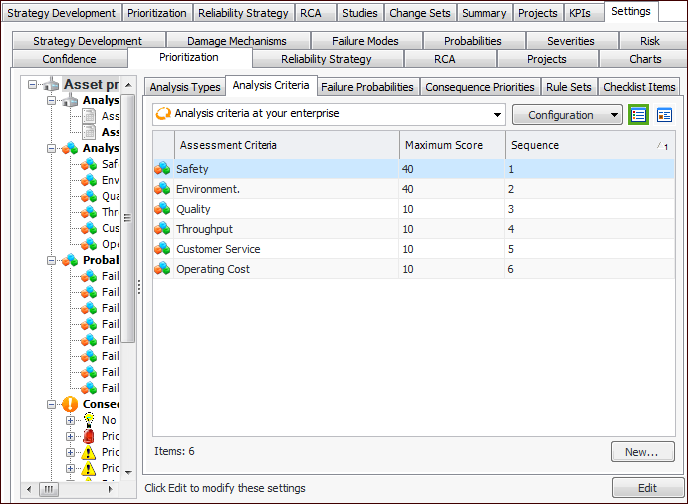This screenshot has height=504, width=688.
Task: Click the Quality row criteria icon
Action: pos(162,209)
